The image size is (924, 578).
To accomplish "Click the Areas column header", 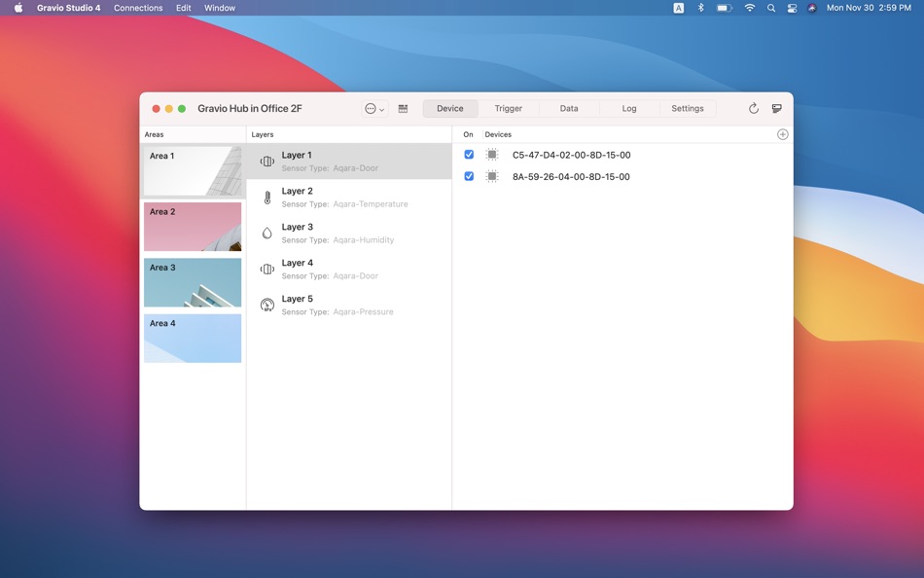I will tap(155, 134).
